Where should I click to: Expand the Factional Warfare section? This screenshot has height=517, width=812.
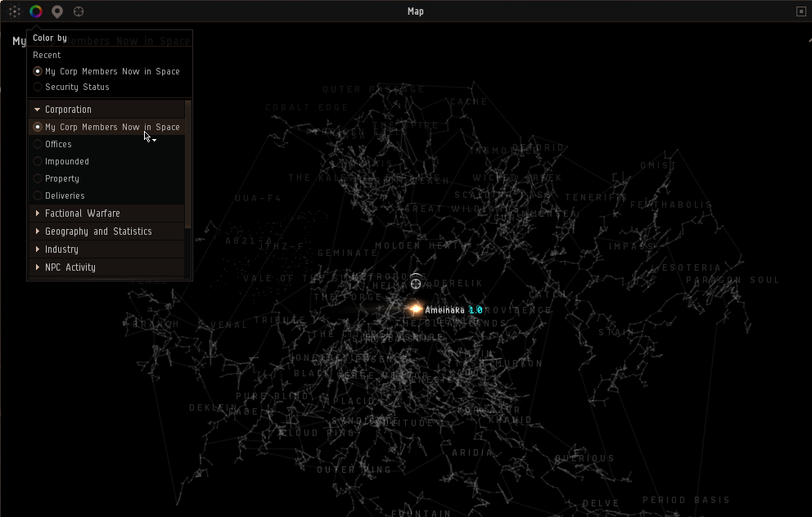pyautogui.click(x=107, y=214)
